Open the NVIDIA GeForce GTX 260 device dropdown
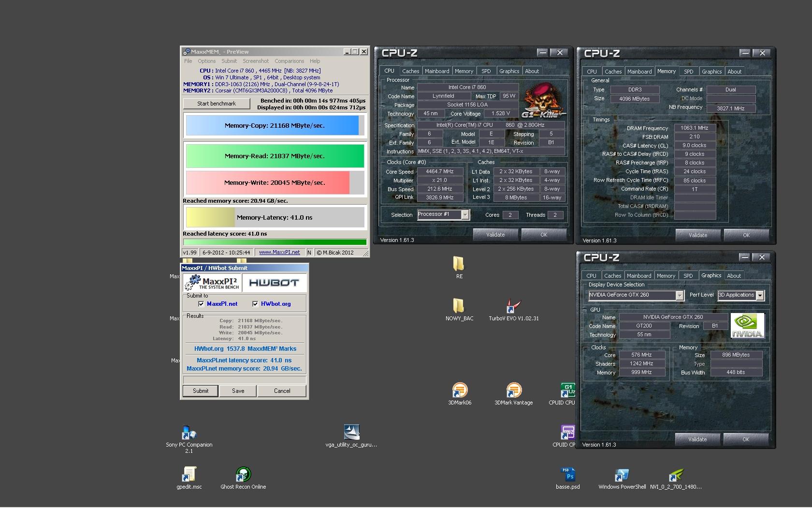Screen dimensions: 812x508 (x=680, y=295)
